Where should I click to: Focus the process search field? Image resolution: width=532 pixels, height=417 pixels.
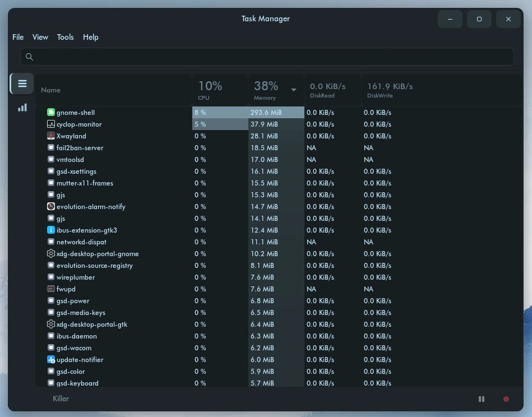click(267, 57)
